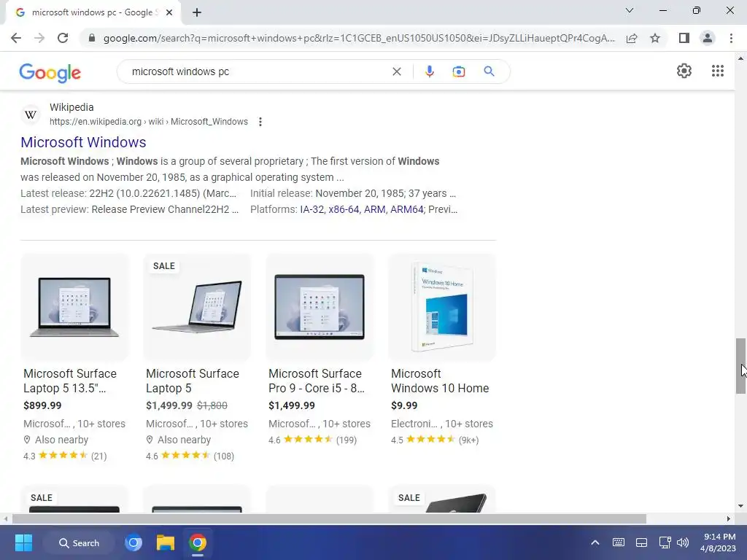Click the horizontal scrollbar thumb

pyautogui.click(x=329, y=519)
